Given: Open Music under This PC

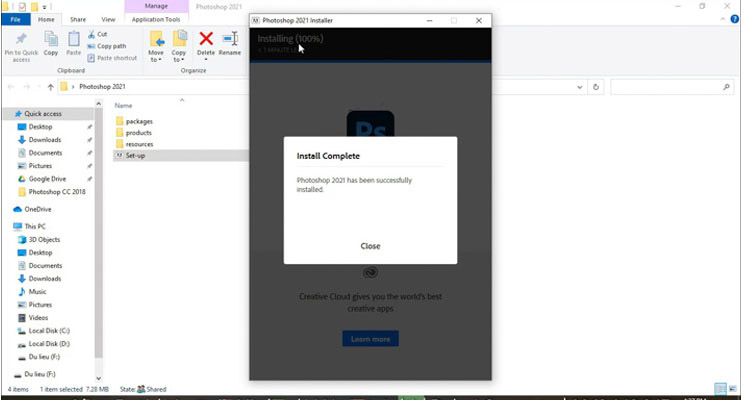Looking at the screenshot, I should coord(37,291).
